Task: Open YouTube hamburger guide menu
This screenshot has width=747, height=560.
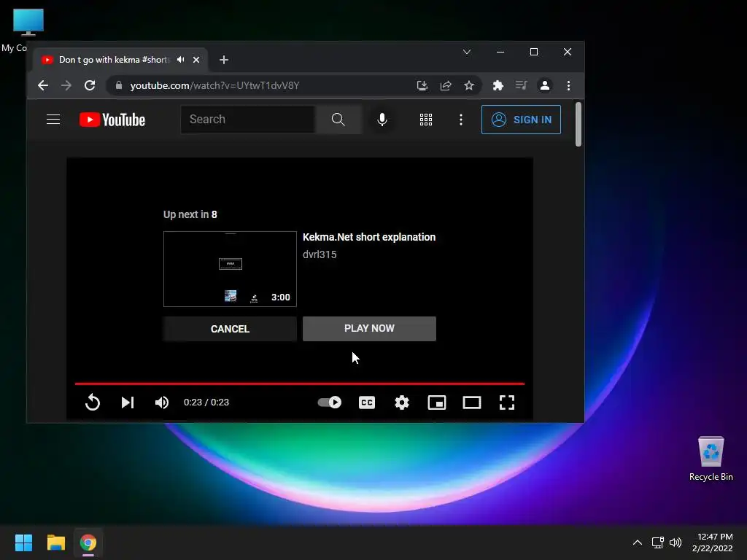Action: [53, 120]
